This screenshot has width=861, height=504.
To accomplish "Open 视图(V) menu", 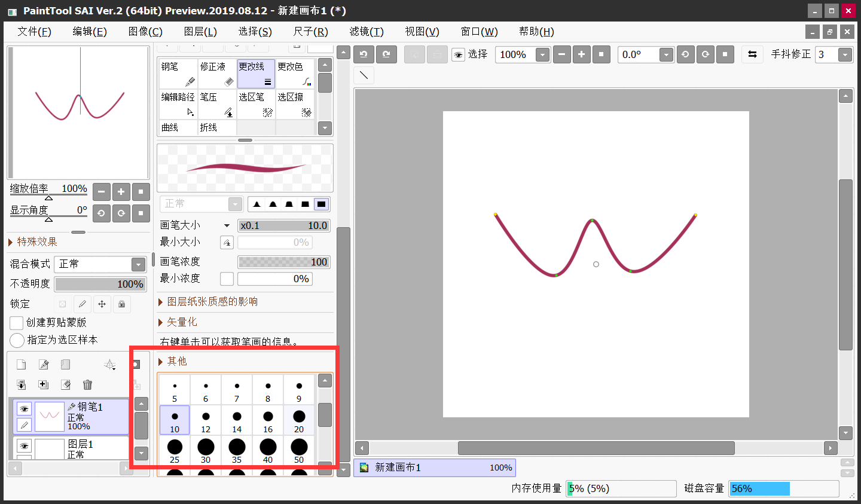I will click(x=422, y=32).
